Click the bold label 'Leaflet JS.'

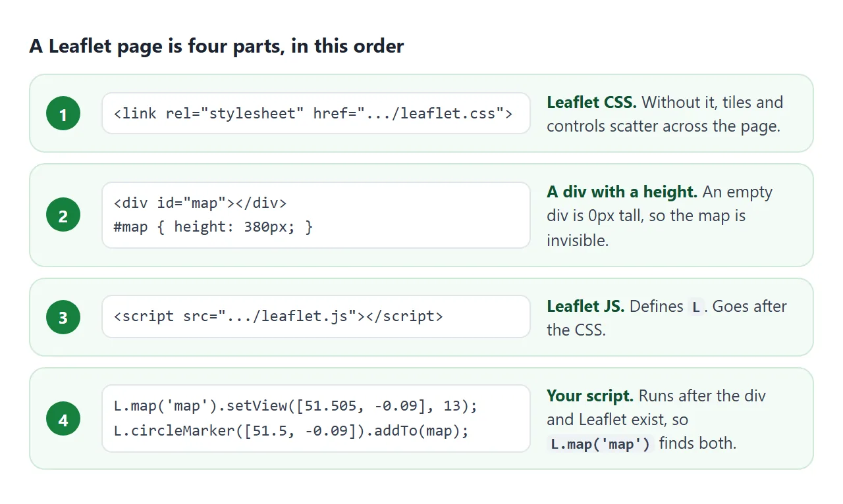[585, 306]
